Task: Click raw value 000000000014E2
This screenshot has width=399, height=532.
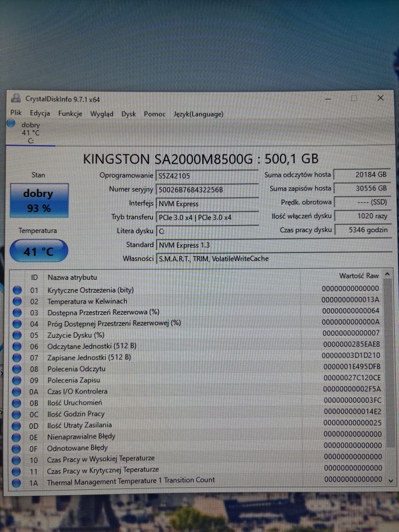Action: (353, 412)
